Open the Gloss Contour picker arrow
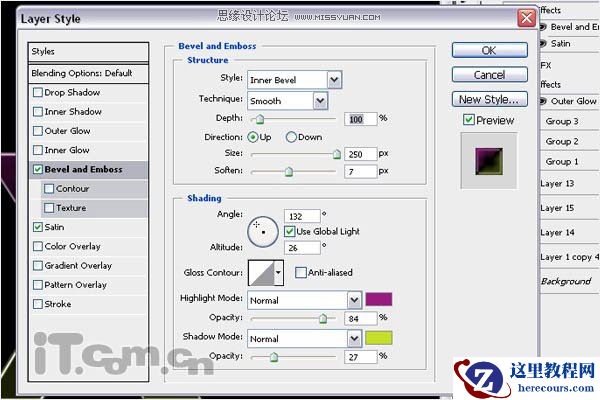The image size is (600, 400). [279, 273]
